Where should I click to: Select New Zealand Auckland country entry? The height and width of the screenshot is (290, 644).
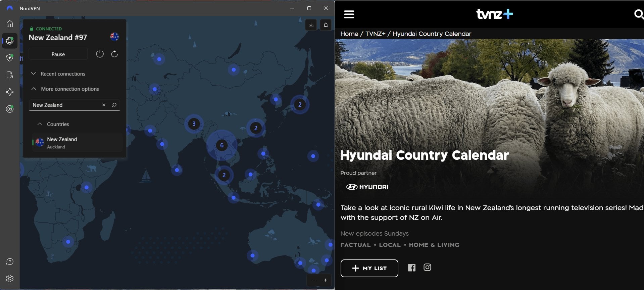[77, 143]
